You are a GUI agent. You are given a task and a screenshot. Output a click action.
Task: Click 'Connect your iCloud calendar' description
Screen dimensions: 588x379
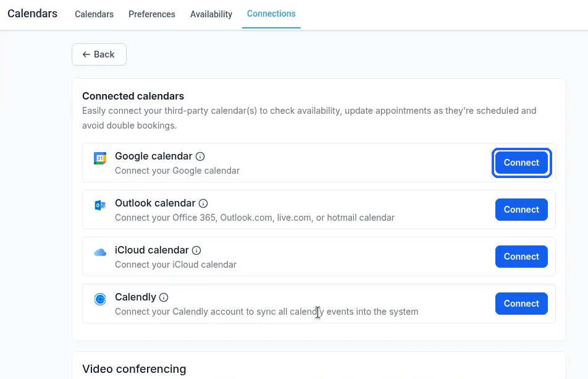coord(175,265)
